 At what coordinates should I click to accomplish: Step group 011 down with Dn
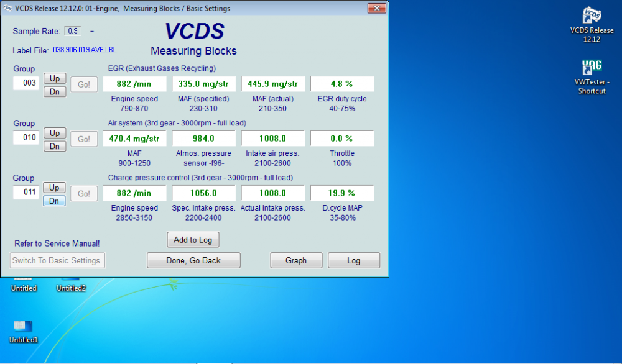(55, 201)
